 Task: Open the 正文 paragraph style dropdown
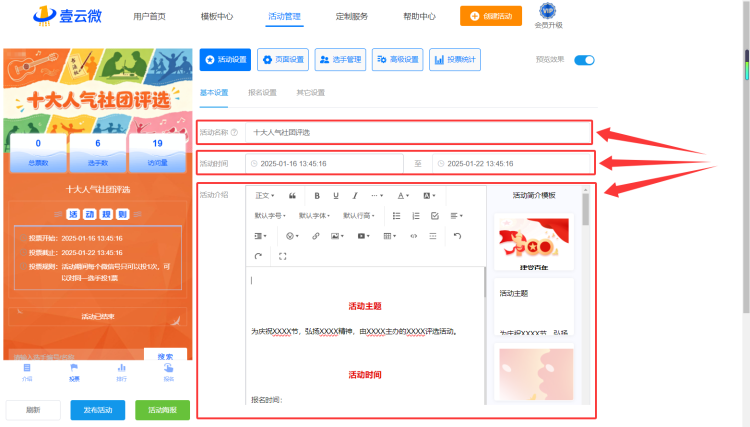click(x=265, y=196)
